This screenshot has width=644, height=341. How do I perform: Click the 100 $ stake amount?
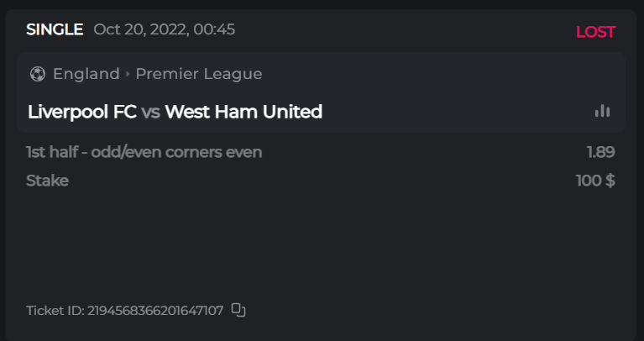coord(595,181)
